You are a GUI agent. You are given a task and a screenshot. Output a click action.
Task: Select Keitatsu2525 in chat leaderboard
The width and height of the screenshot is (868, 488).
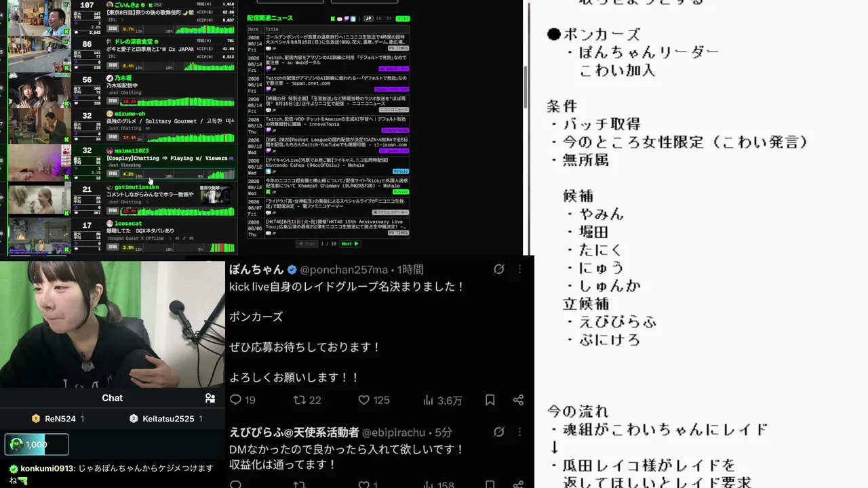tap(167, 419)
